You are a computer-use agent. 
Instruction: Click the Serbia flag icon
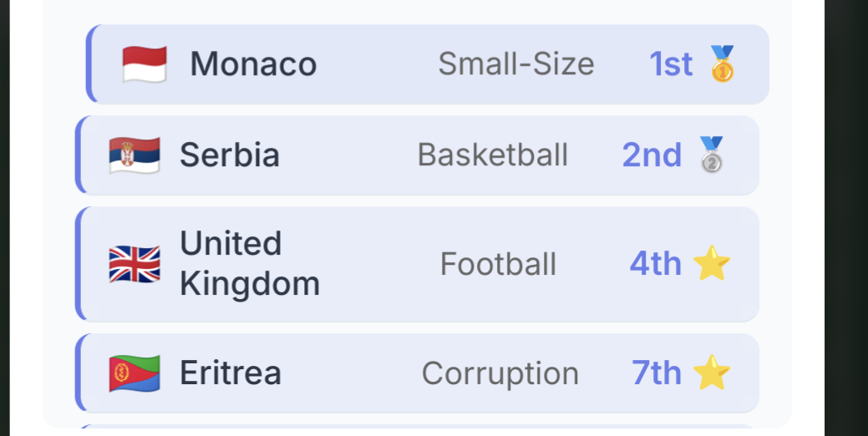click(135, 155)
